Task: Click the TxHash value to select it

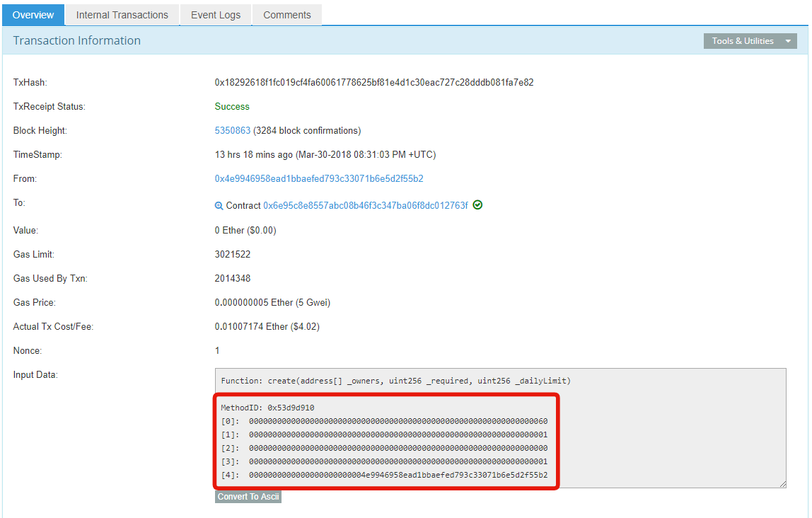Action: tap(373, 82)
